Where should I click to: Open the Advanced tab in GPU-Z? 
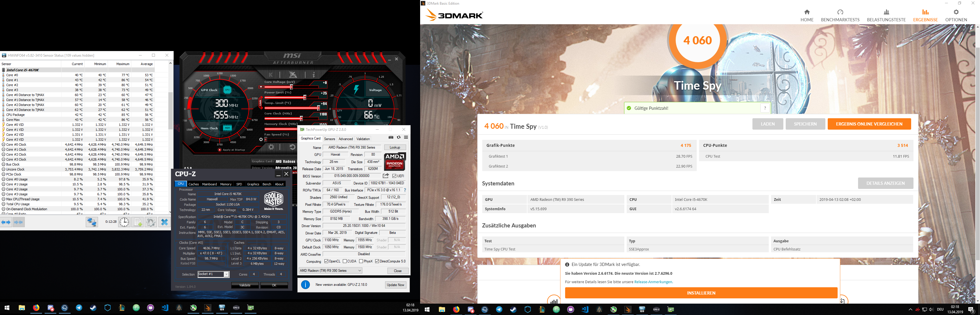click(345, 139)
